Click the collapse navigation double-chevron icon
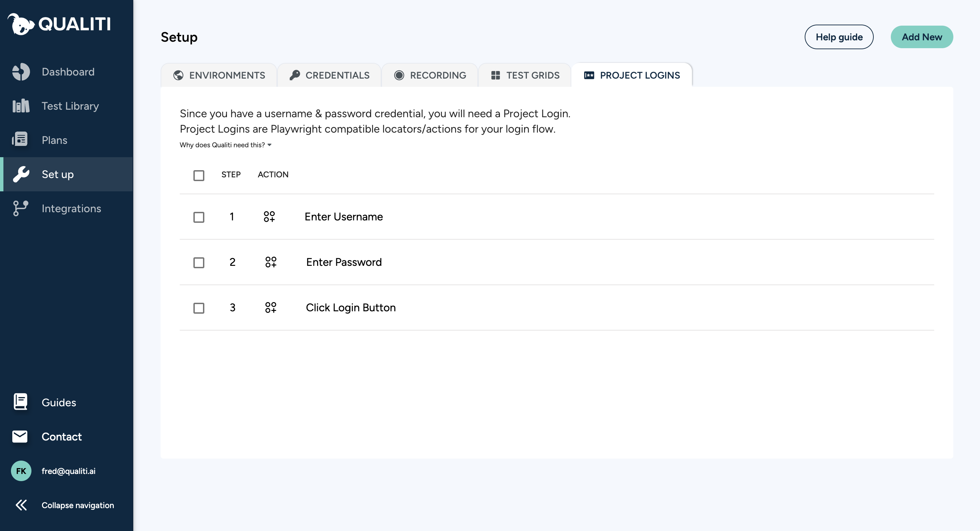This screenshot has width=980, height=531. click(21, 505)
